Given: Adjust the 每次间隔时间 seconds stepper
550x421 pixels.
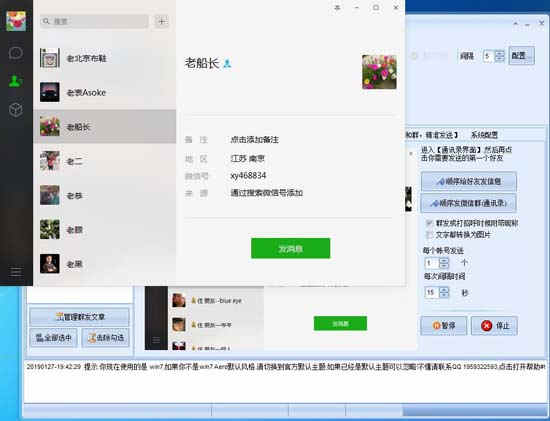Looking at the screenshot, I should (444, 292).
